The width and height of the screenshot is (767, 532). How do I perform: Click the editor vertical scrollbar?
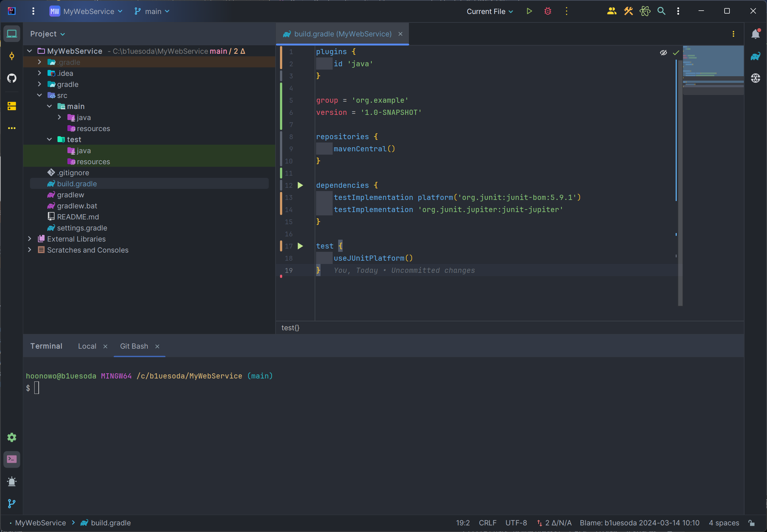click(680, 184)
